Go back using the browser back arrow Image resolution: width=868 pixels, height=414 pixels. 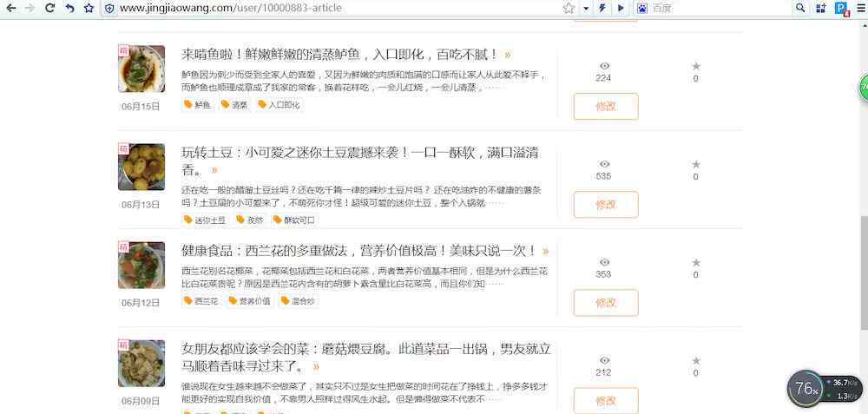pos(10,8)
